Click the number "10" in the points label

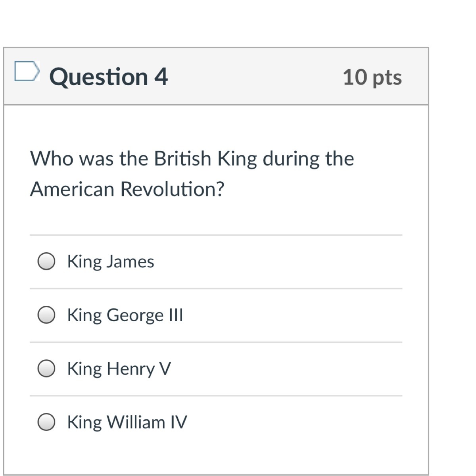point(355,77)
